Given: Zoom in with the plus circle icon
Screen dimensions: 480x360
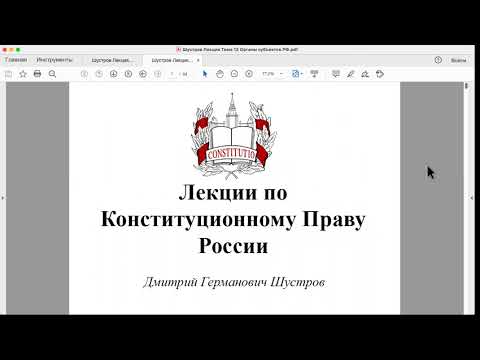Looking at the screenshot, I should pyautogui.click(x=249, y=74).
